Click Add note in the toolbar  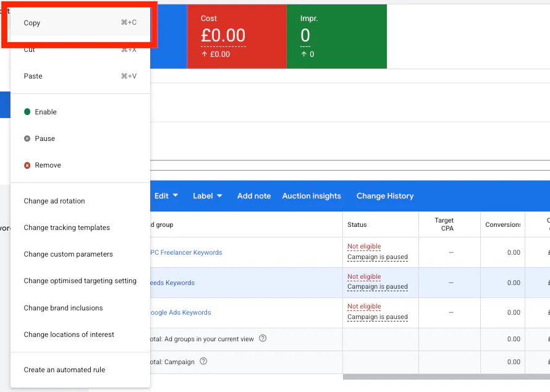pos(254,196)
